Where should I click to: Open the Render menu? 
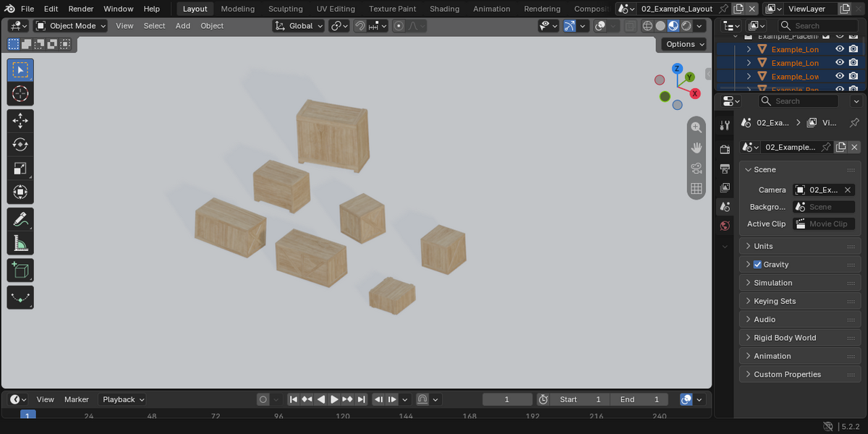pos(81,9)
